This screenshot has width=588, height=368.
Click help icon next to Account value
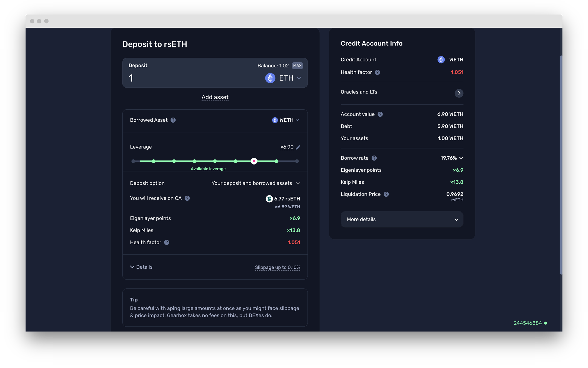point(380,114)
